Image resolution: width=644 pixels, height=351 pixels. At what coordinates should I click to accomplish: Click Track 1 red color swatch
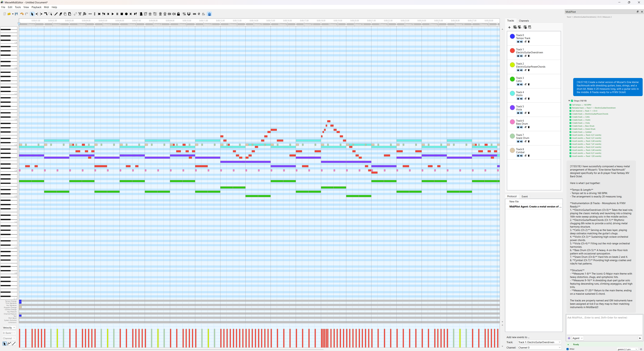(512, 50)
